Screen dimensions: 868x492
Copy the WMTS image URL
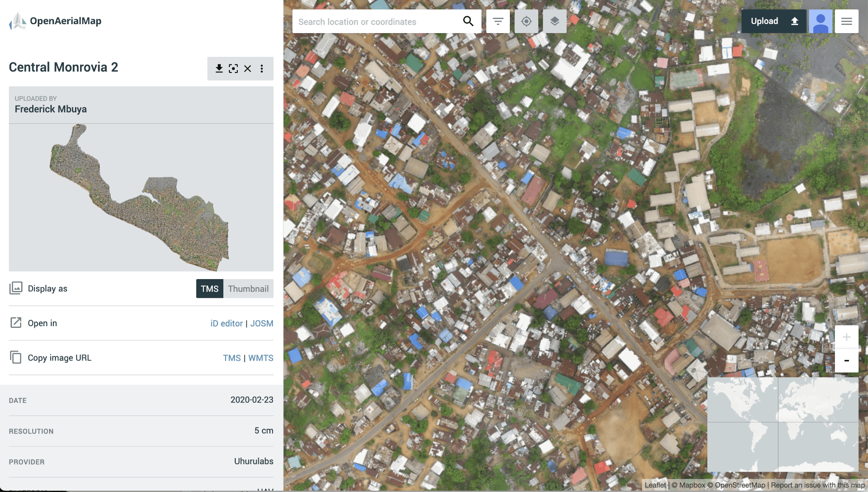(x=261, y=358)
